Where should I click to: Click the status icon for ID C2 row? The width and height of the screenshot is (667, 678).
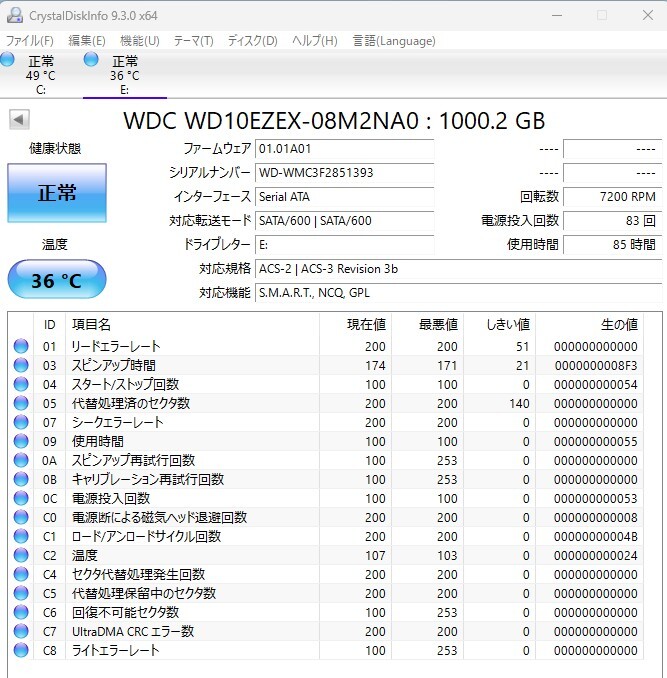21,556
